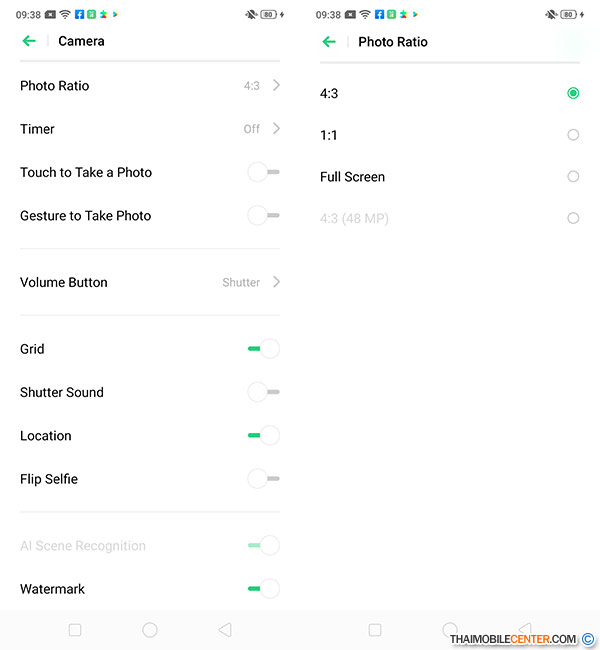
Task: Choose the Full Screen ratio radio button
Action: [573, 177]
